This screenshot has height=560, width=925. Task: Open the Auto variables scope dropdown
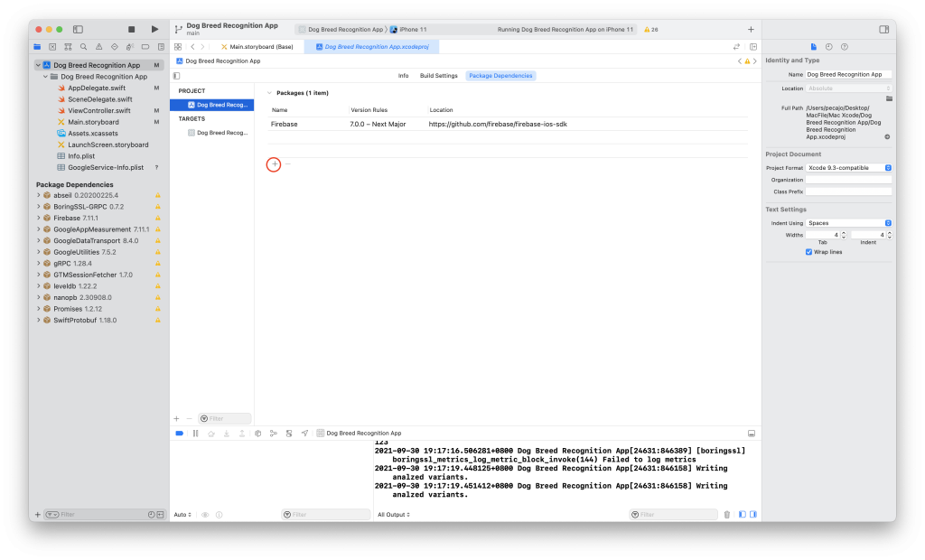(182, 515)
